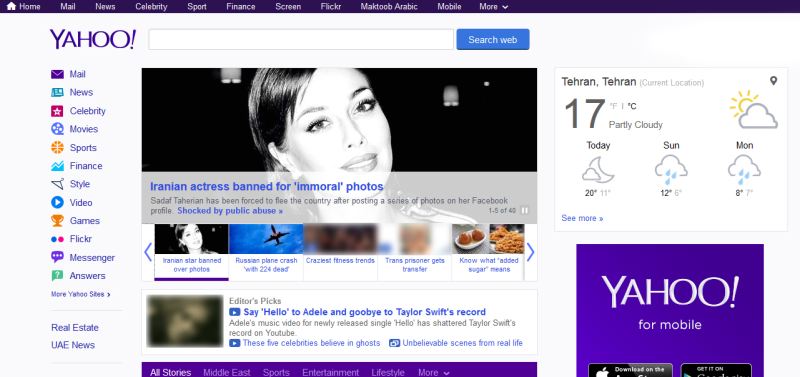Screen dimensions: 800x377
Task: Open Mobile in top navigation bar
Action: tap(449, 7)
